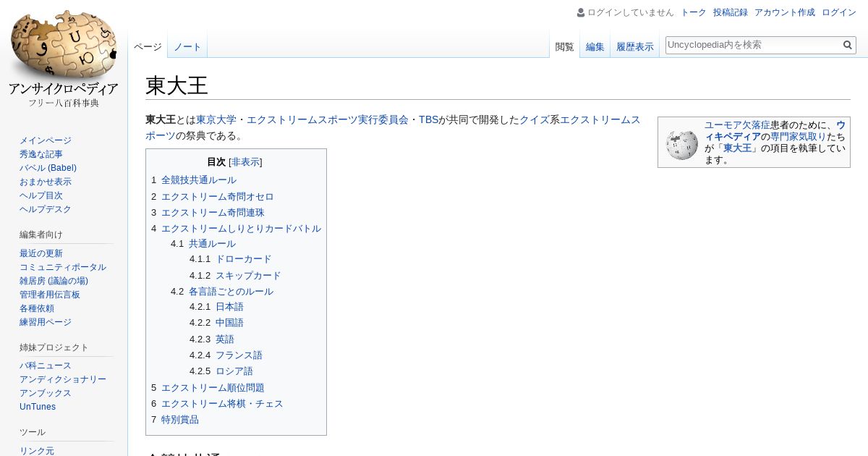Jump to 4.1.2 スキップカード
The width and height of the screenshot is (868, 456).
tap(248, 276)
